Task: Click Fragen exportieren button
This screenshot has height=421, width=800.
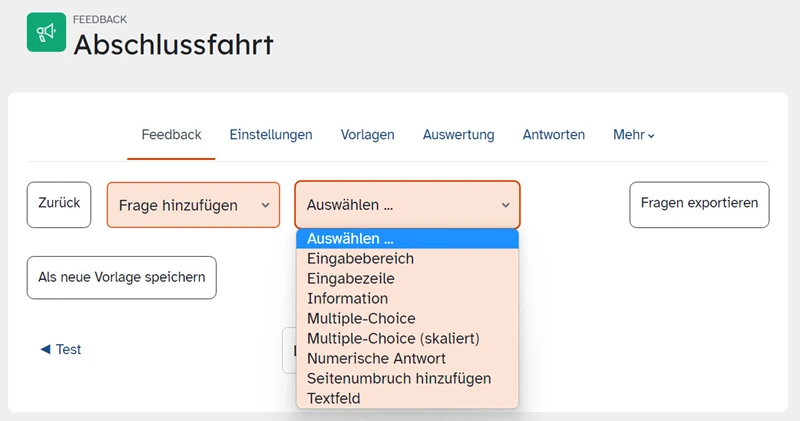Action: point(699,203)
